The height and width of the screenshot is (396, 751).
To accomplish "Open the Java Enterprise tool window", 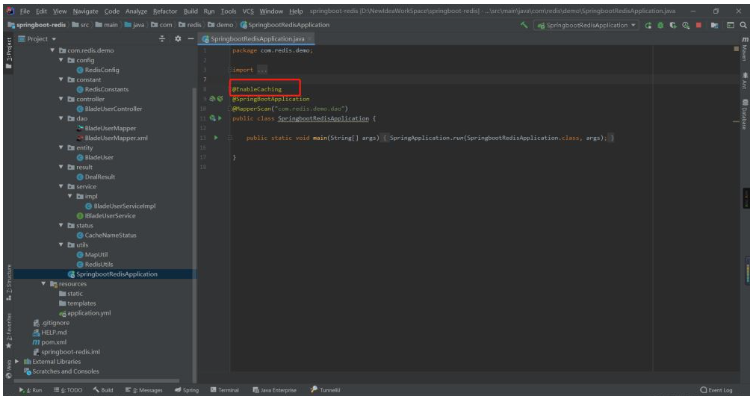I will 274,390.
